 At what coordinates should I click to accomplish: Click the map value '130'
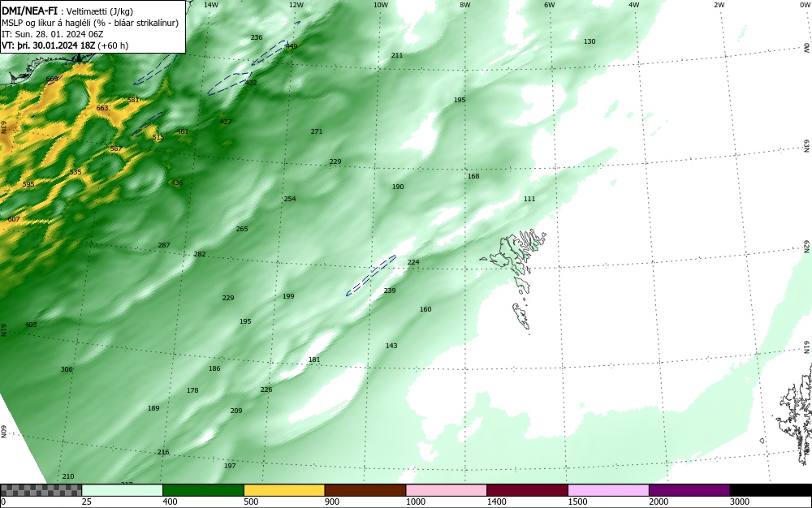click(x=590, y=42)
